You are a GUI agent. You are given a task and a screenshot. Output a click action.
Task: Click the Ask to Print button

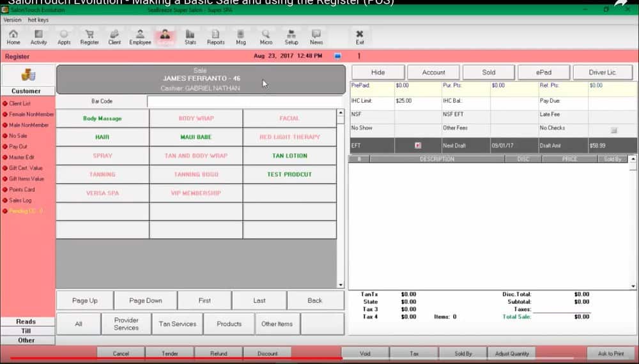(x=611, y=353)
